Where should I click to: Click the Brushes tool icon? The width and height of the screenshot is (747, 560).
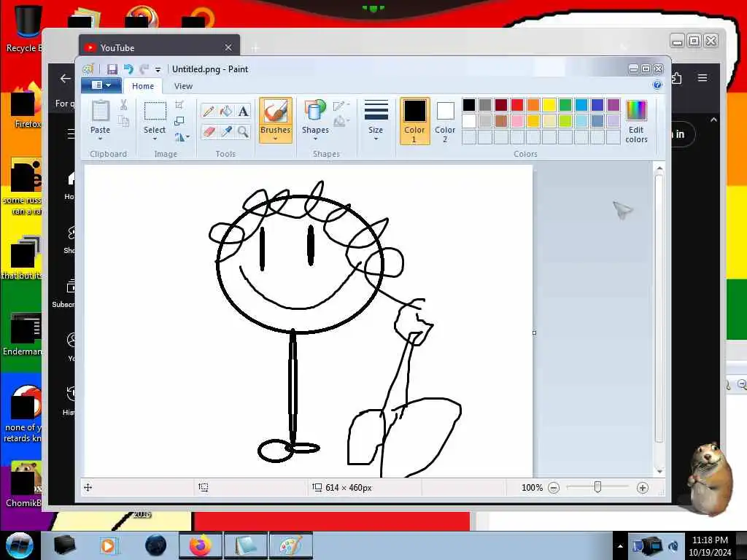[x=275, y=112]
